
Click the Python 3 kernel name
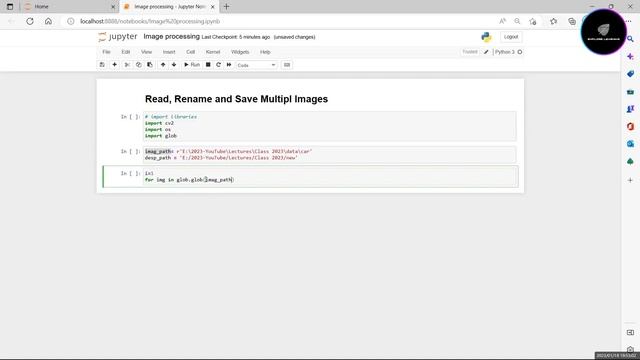pyautogui.click(x=505, y=52)
